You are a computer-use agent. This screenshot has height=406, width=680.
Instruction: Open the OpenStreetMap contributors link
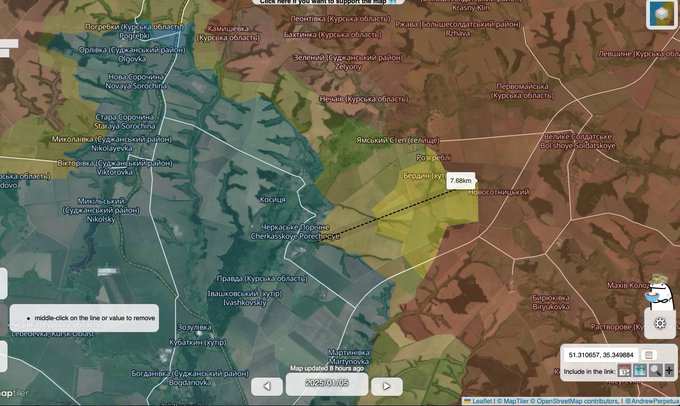click(576, 401)
